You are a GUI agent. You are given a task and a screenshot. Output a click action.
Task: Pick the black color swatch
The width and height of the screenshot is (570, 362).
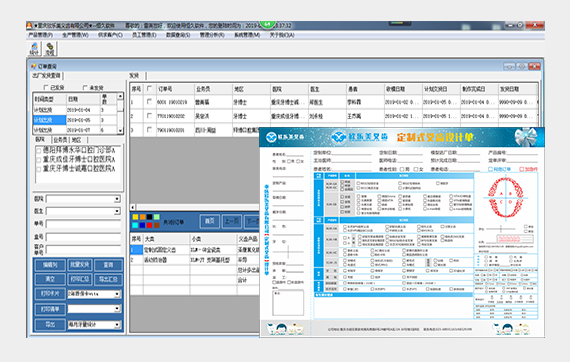click(x=149, y=217)
